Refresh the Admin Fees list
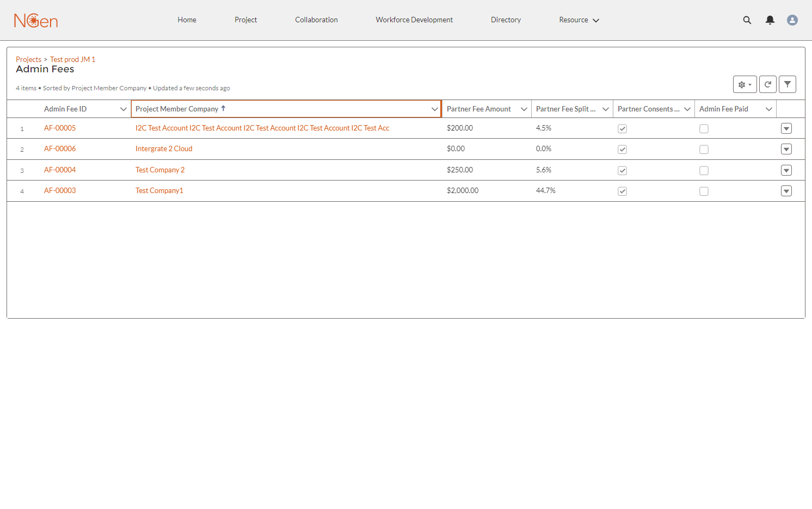The height and width of the screenshot is (509, 812). tap(768, 84)
